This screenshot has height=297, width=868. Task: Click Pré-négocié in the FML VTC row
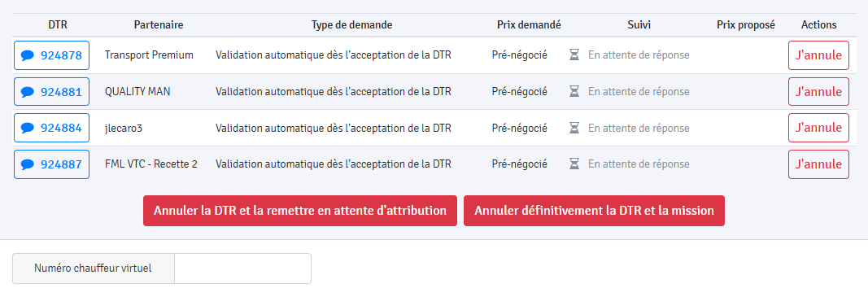tap(519, 164)
